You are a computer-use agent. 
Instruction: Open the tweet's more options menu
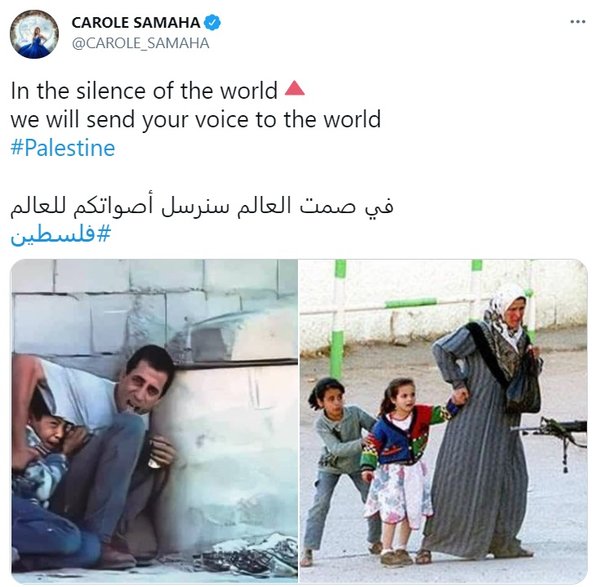(x=578, y=22)
